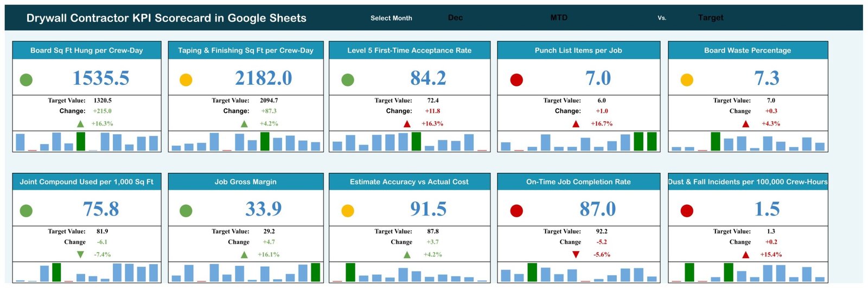Click green up triangle beside +16.1%
Viewport: 868px width, 288px height.
click(244, 254)
